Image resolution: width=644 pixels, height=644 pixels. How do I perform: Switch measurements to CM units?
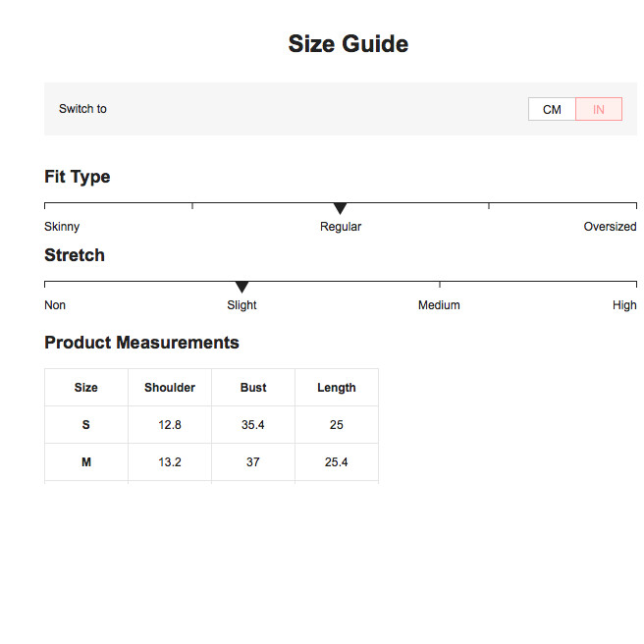552,109
